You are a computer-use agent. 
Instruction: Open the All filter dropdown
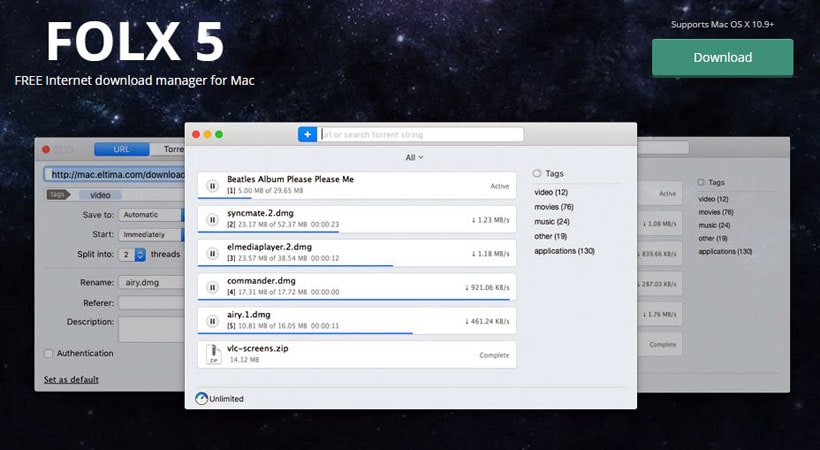coord(414,158)
